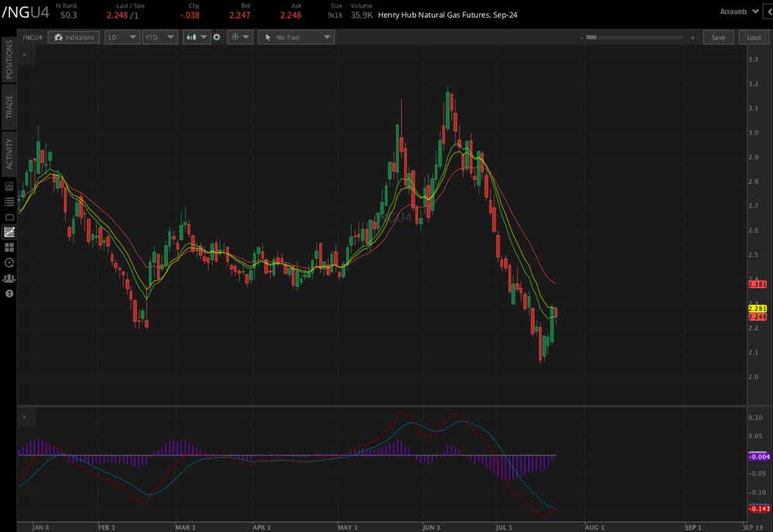This screenshot has width=773, height=532.
Task: Click the /NCU4 symbol input field
Action: pos(33,36)
